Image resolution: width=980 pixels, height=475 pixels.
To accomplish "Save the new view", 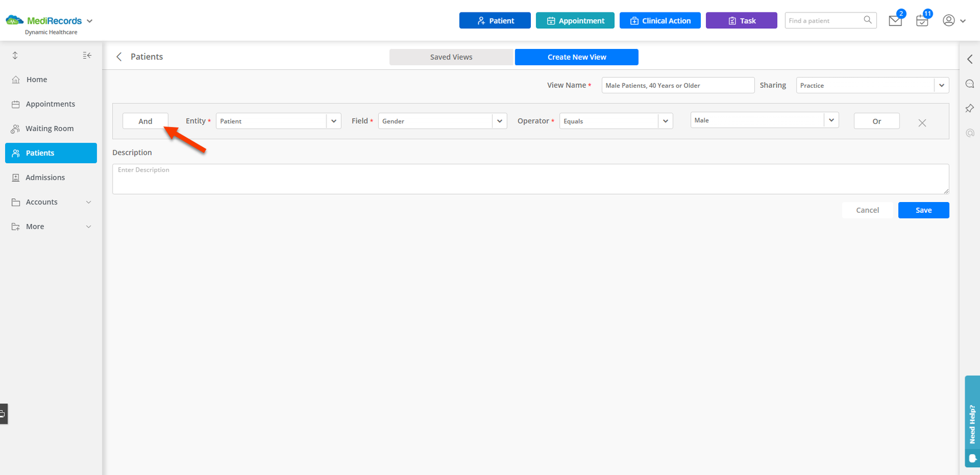I will point(923,210).
